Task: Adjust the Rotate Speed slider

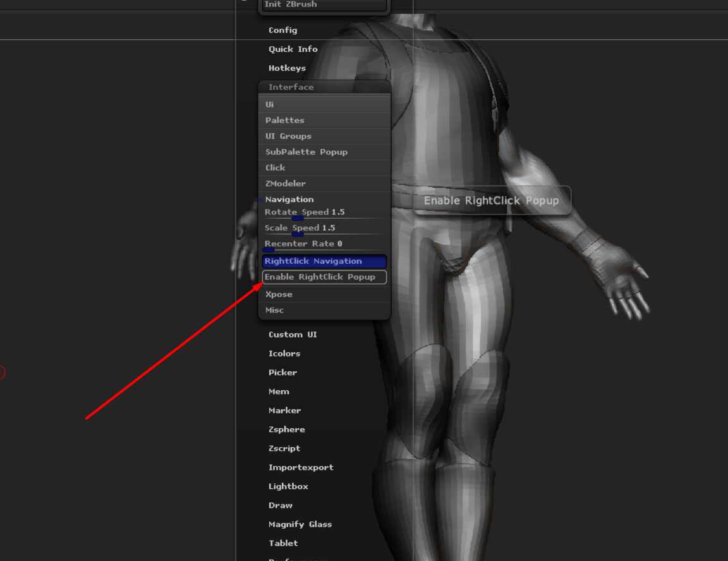Action: coord(324,213)
